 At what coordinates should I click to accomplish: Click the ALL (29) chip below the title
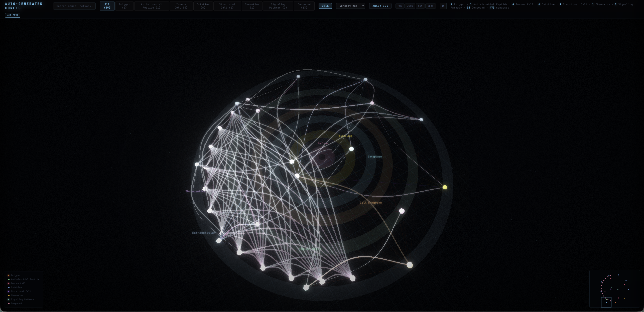tap(13, 15)
